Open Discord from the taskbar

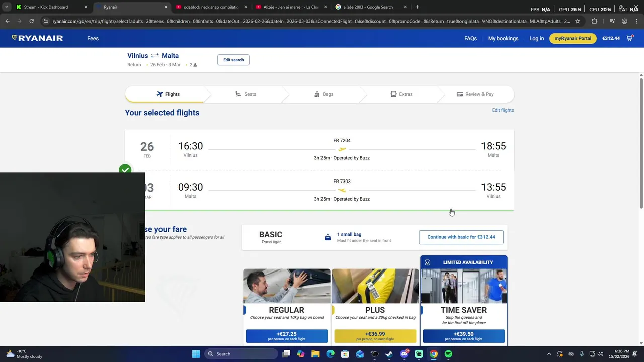click(404, 354)
